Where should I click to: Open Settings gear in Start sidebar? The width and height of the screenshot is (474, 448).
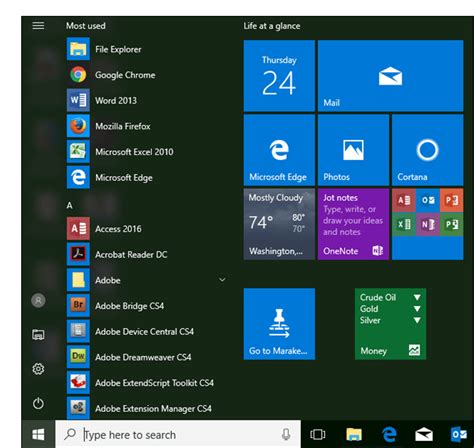38,369
